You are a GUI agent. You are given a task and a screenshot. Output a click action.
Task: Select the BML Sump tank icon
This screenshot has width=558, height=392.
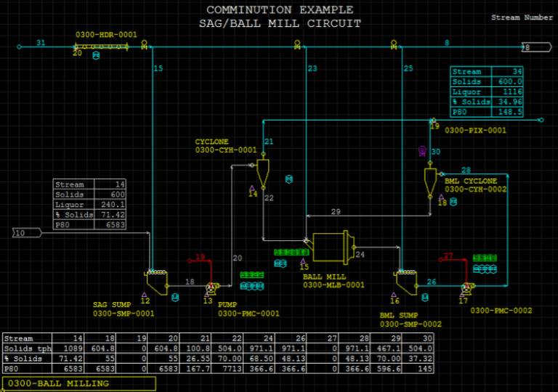coord(405,281)
